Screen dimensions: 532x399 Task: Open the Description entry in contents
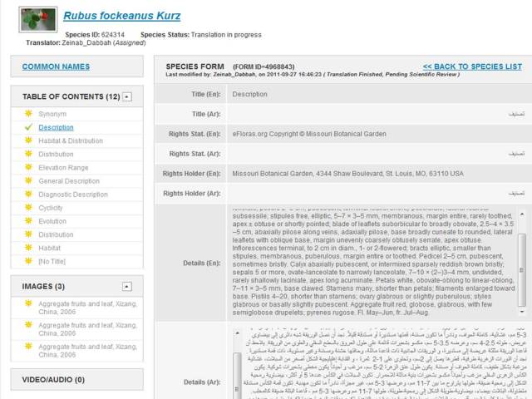[56, 127]
